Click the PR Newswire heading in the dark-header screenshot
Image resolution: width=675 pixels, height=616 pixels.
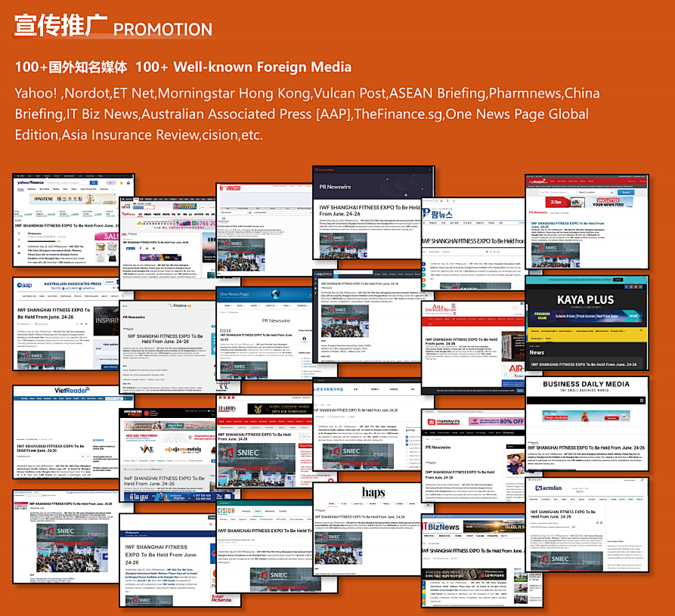(x=335, y=187)
